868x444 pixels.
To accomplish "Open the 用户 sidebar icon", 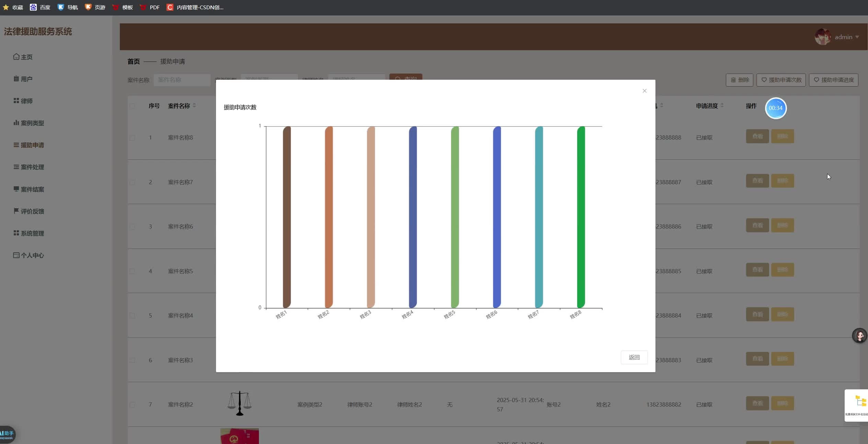I will pyautogui.click(x=16, y=79).
